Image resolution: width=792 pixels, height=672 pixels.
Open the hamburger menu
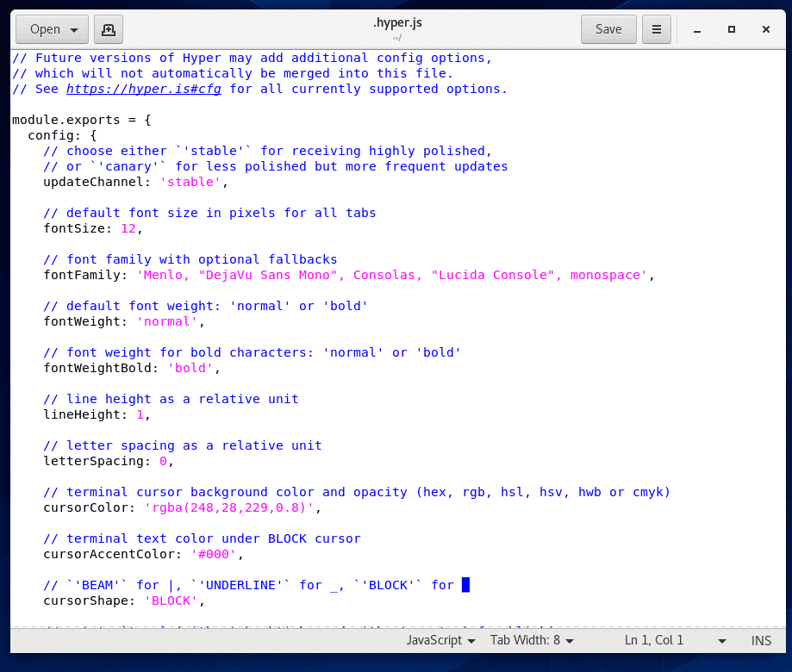tap(656, 29)
